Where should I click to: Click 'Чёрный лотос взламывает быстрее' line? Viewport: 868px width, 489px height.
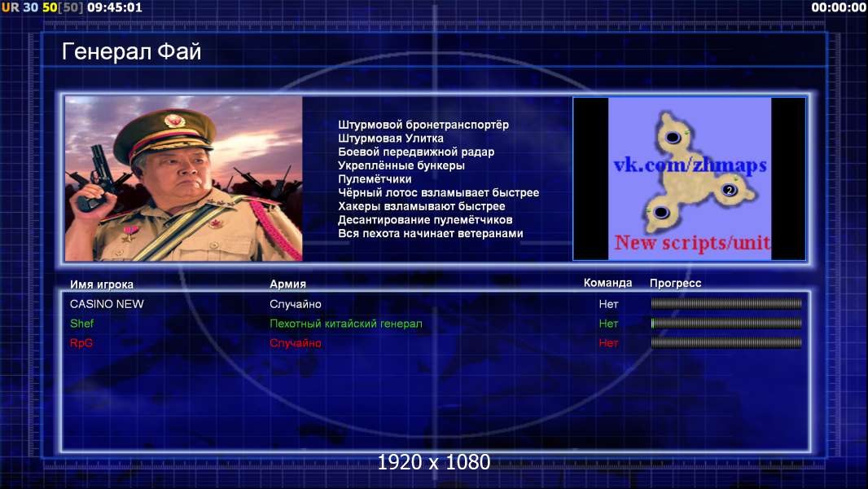pos(438,192)
